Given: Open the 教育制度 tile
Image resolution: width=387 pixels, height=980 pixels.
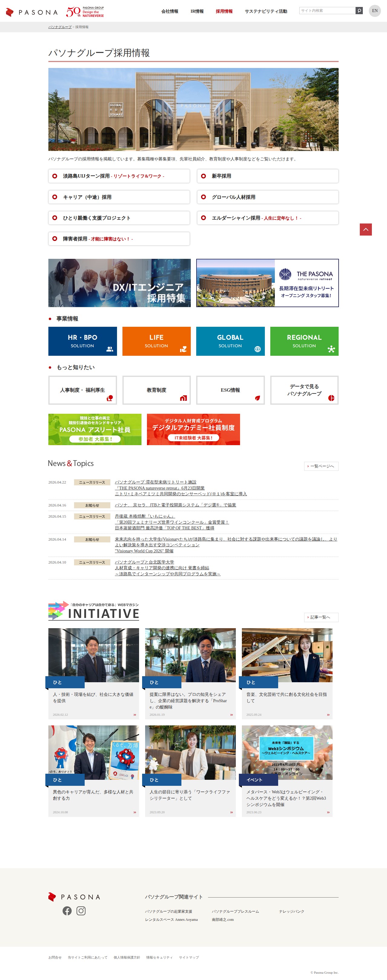Looking at the screenshot, I should coord(157,390).
